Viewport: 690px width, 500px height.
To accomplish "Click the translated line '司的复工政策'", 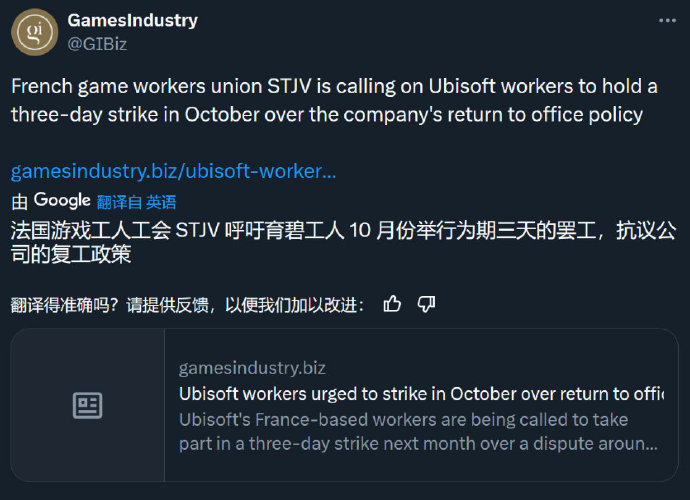I will coord(71,254).
